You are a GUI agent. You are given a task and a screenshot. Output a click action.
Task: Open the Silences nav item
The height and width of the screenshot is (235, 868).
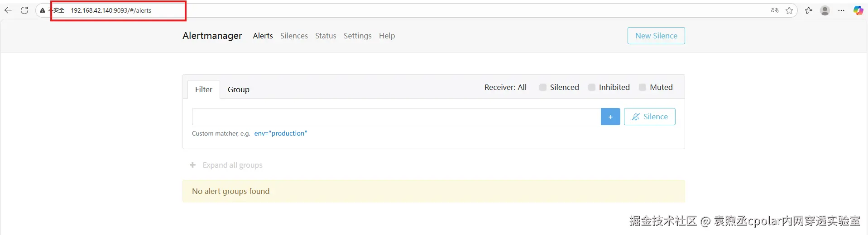[294, 36]
